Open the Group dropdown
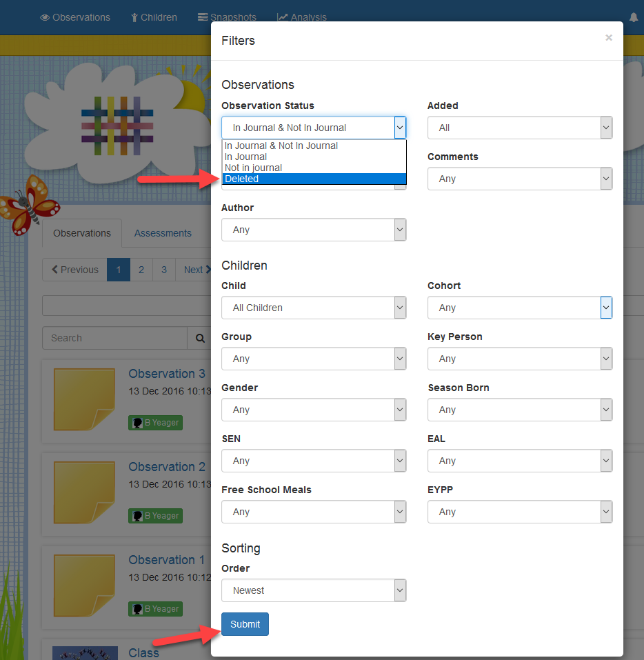 coord(314,359)
